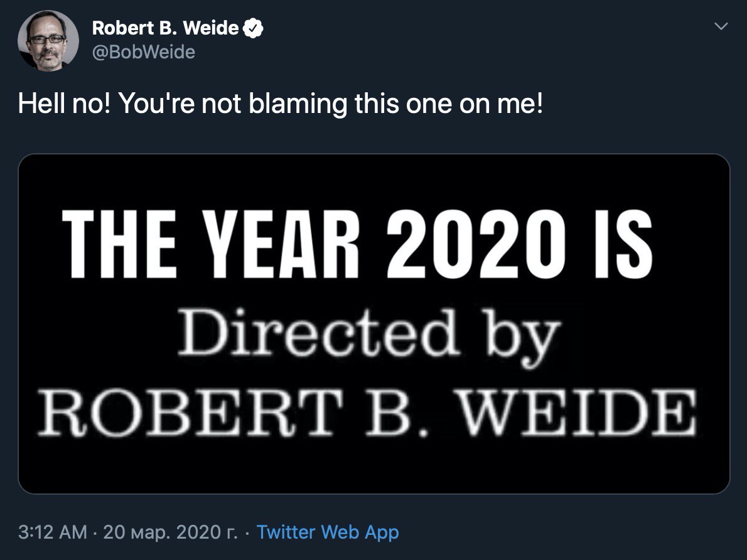Open the attached meme image
The height and width of the screenshot is (560, 747).
pos(374,323)
